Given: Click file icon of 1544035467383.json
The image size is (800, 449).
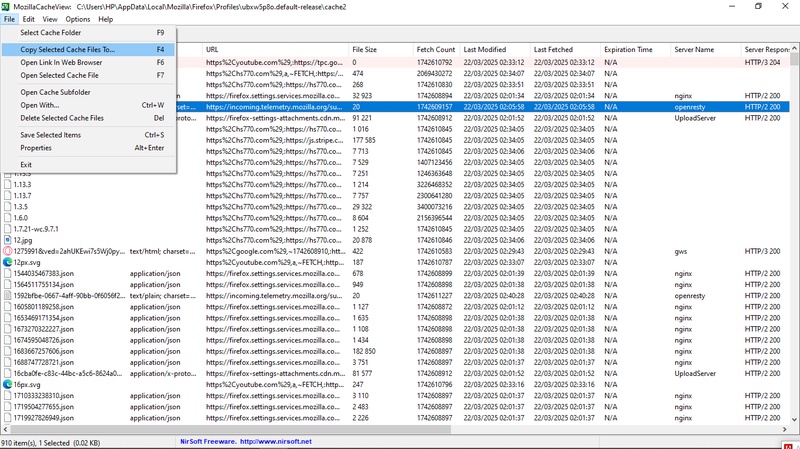Looking at the screenshot, I should tap(8, 273).
